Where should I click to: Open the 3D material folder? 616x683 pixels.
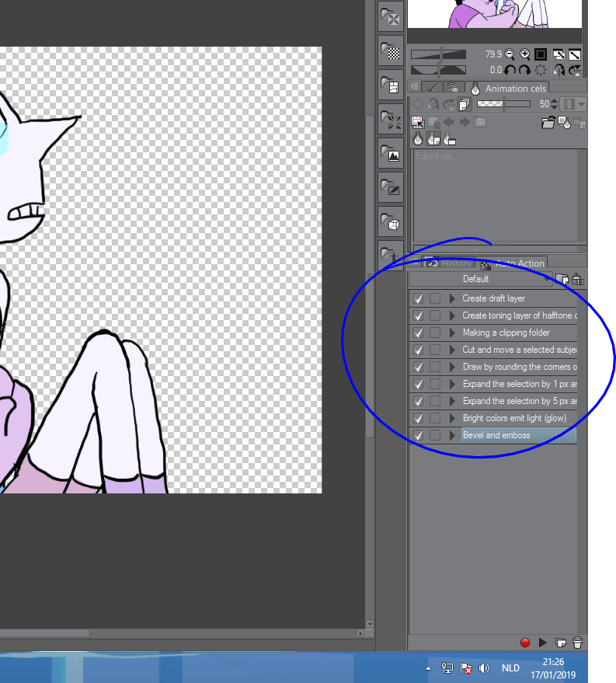point(391,222)
